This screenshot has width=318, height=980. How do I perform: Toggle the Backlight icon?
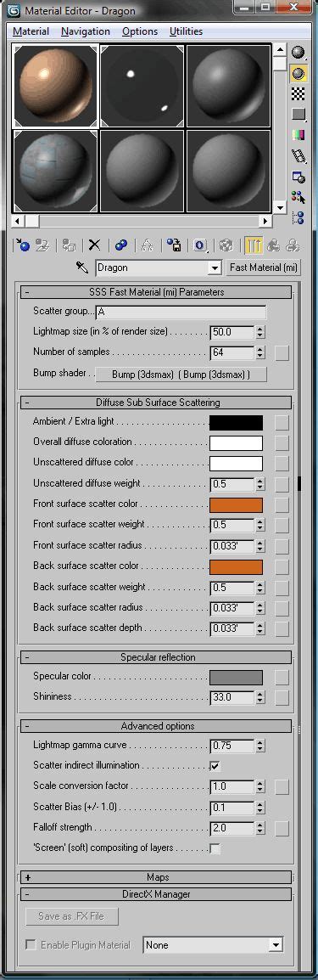299,74
